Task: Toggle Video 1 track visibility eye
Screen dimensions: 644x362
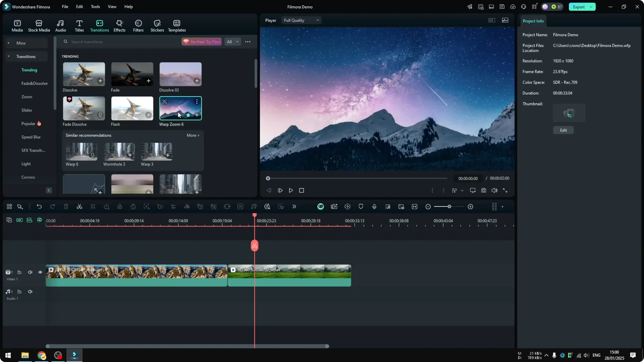Action: click(x=40, y=273)
